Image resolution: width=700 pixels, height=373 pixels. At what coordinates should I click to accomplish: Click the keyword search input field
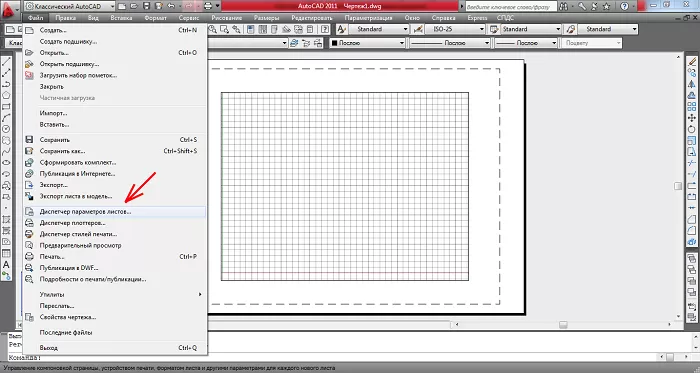point(510,7)
